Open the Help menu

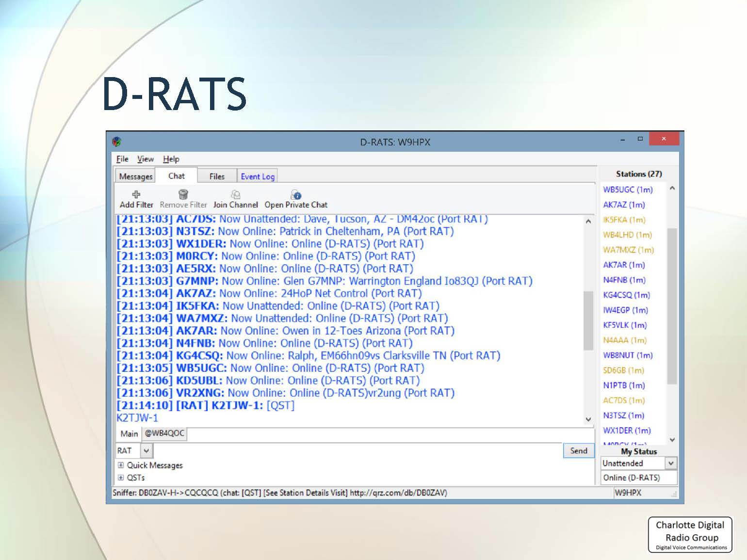(x=171, y=159)
